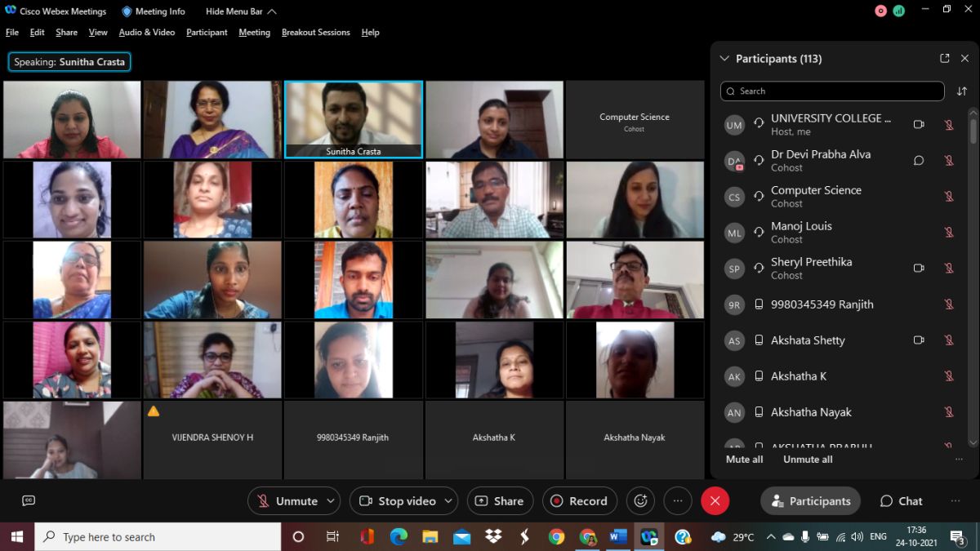Pop out the Participants panel
The width and height of the screenshot is (980, 551).
pyautogui.click(x=945, y=59)
